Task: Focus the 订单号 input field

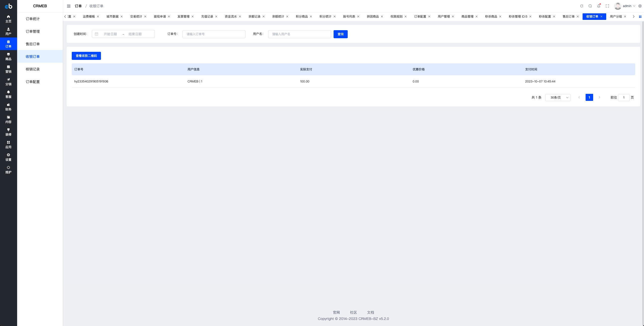Action: tap(214, 34)
